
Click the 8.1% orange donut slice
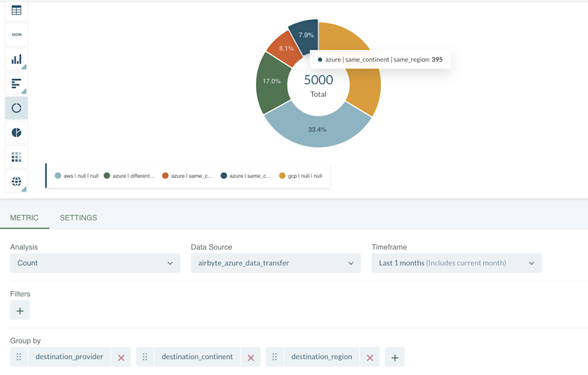click(x=286, y=48)
